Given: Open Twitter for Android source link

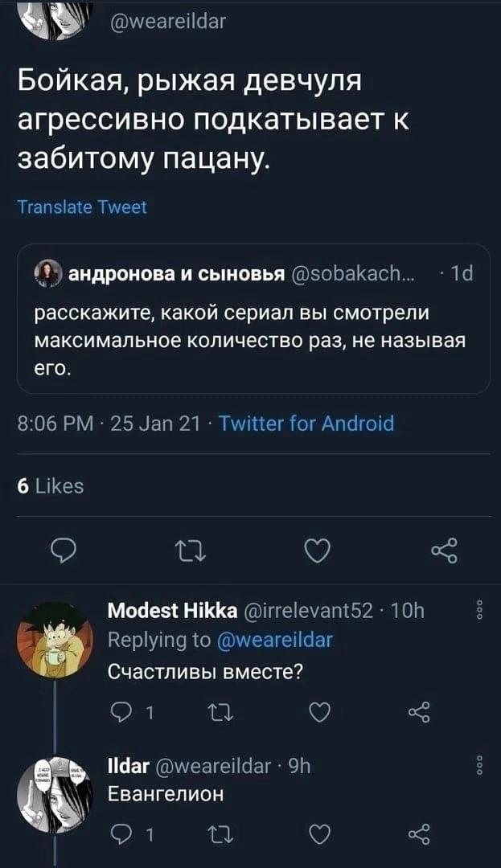Looking at the screenshot, I should coord(306,424).
